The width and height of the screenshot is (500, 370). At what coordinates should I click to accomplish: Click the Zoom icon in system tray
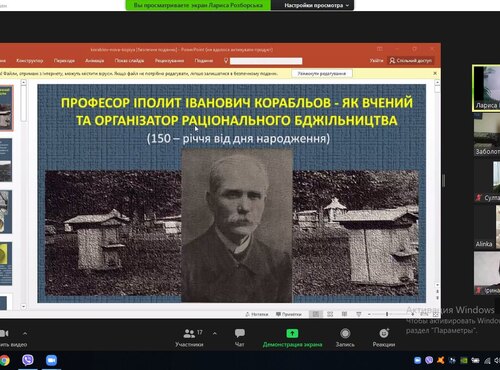[x=417, y=360]
